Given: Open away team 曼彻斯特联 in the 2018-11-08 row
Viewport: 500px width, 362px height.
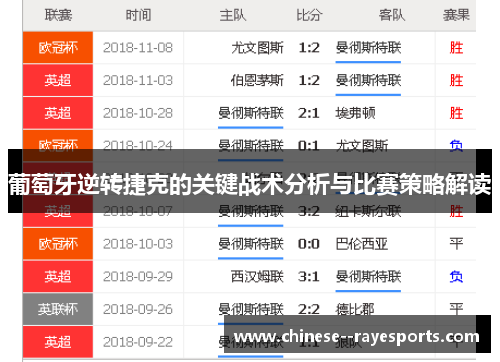Looking at the screenshot, I should click(368, 48).
